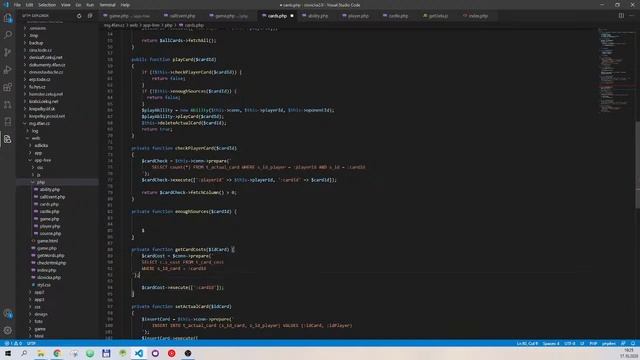
Task: Expand the backup folder in the tree
Action: 36,43
